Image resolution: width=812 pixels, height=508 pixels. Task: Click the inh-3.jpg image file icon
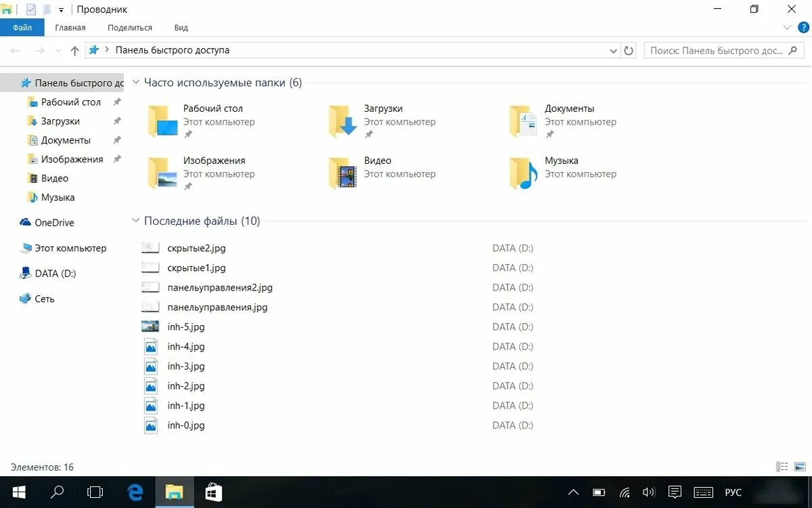point(151,366)
